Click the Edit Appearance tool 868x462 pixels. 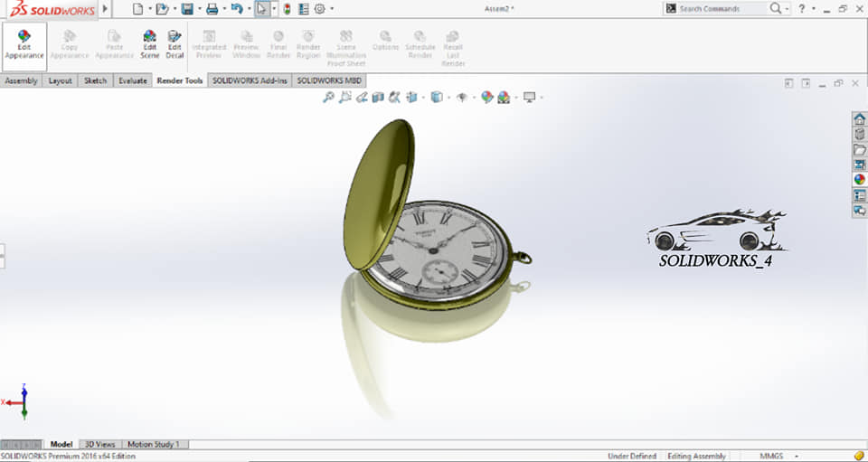point(24,44)
